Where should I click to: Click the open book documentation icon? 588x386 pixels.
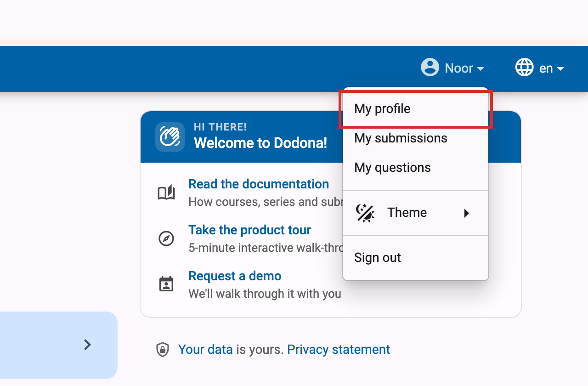click(x=166, y=193)
